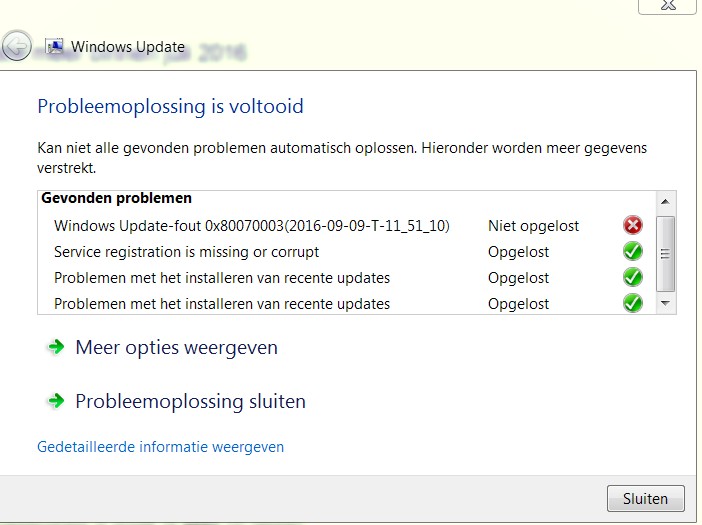
Task: Click green arrow beside Meer opties weergeven
Action: pos(56,347)
